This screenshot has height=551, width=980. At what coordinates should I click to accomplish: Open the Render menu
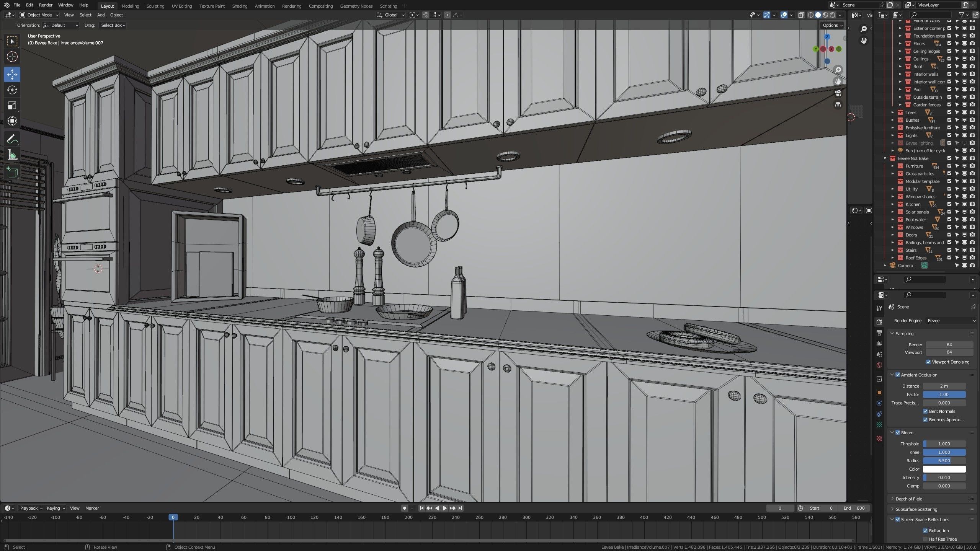click(46, 5)
